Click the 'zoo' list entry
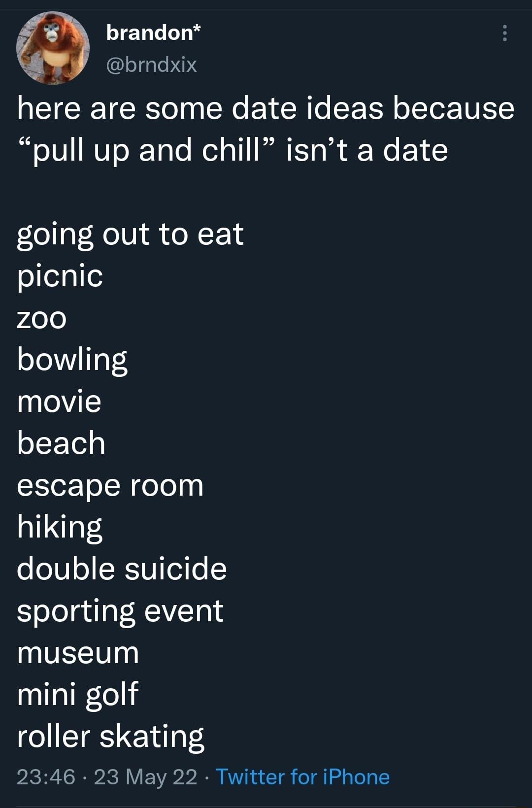 [41, 319]
